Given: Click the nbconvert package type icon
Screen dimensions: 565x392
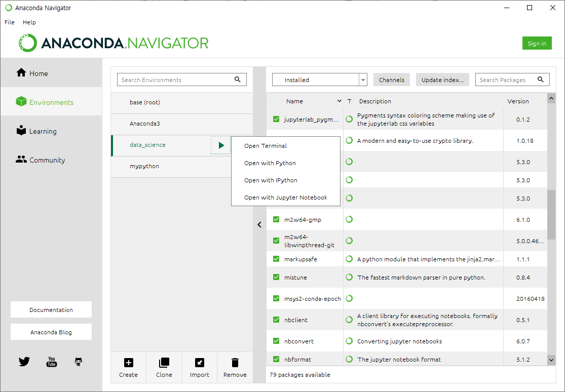Looking at the screenshot, I should [x=349, y=341].
